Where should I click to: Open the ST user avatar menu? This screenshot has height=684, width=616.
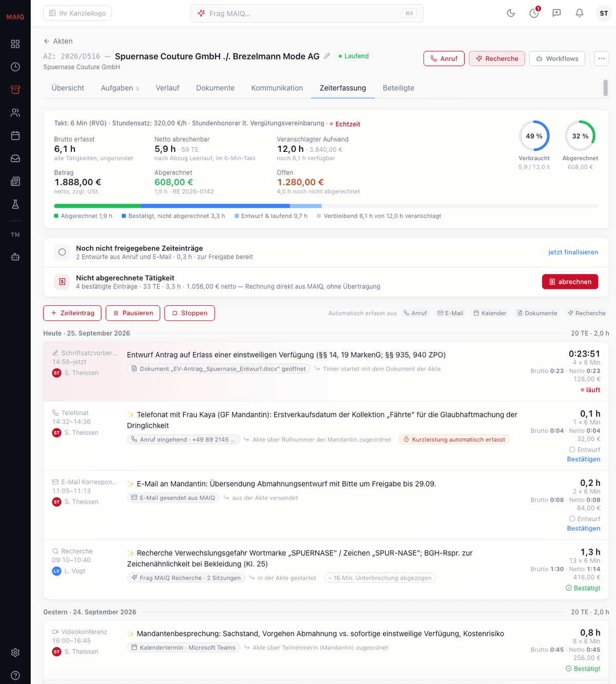click(604, 13)
